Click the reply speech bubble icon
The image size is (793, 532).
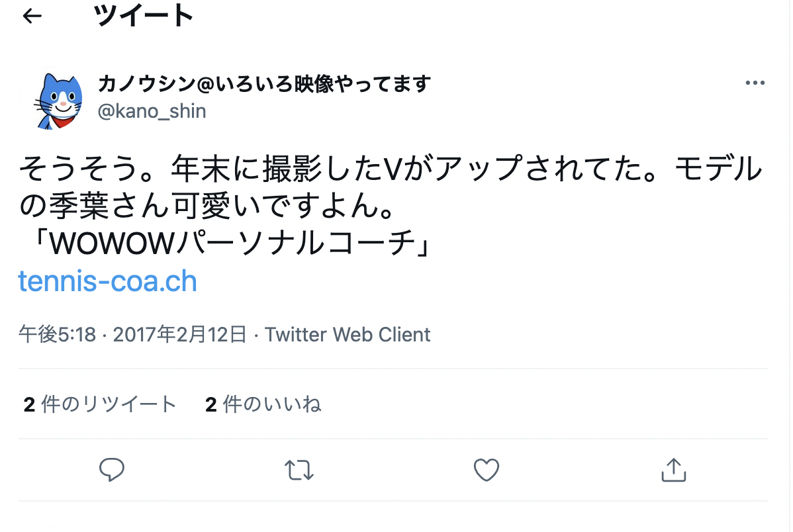(112, 470)
